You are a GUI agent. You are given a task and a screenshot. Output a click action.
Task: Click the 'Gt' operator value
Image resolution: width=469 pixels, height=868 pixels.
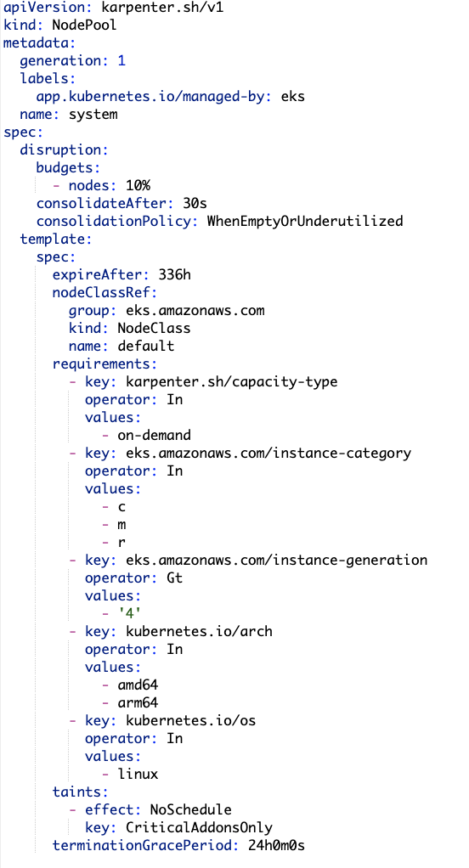[x=174, y=578]
